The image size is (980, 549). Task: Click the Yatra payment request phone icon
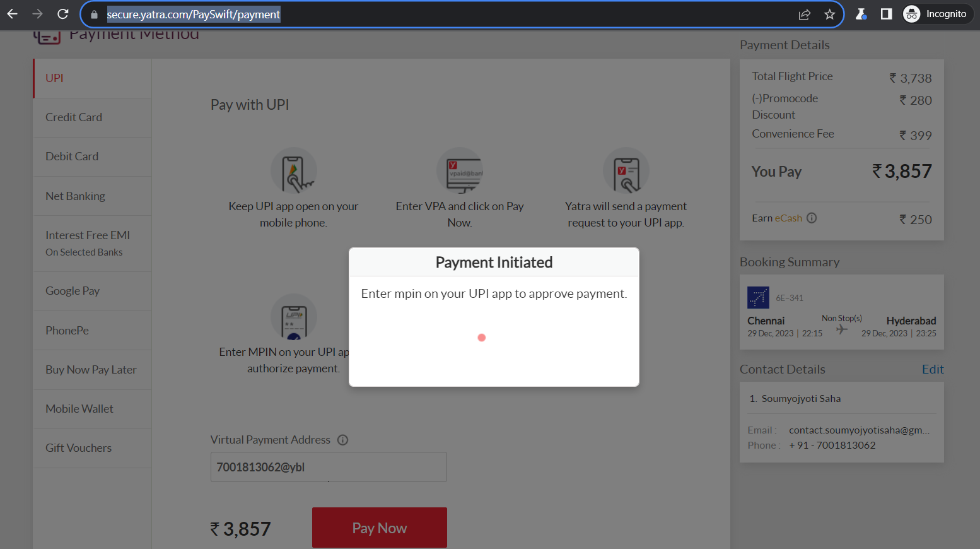[626, 171]
